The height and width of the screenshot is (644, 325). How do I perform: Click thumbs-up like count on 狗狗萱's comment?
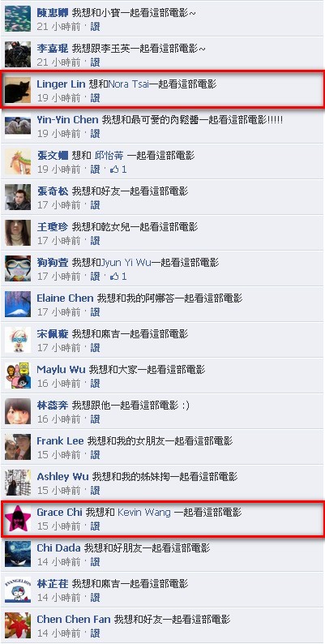pos(118,277)
